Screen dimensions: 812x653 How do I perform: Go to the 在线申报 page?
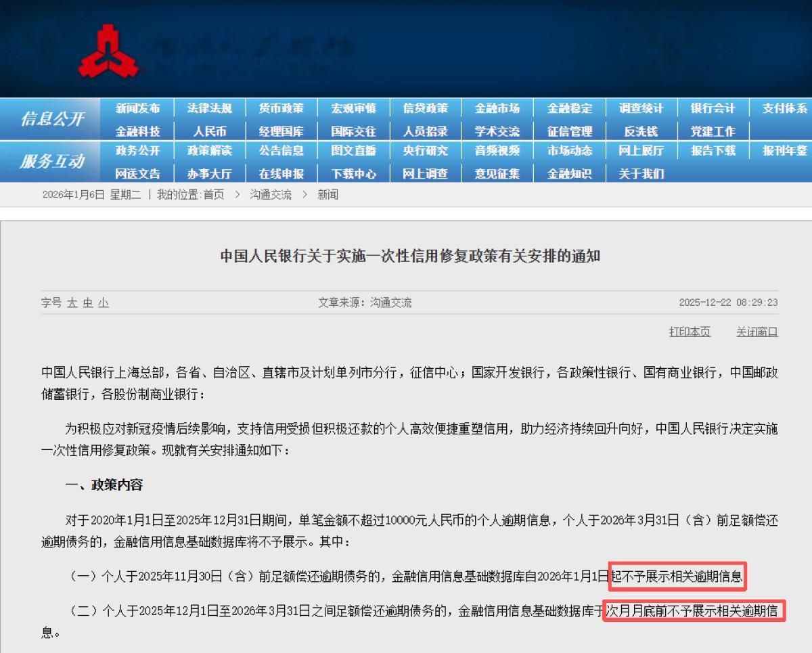pyautogui.click(x=281, y=173)
